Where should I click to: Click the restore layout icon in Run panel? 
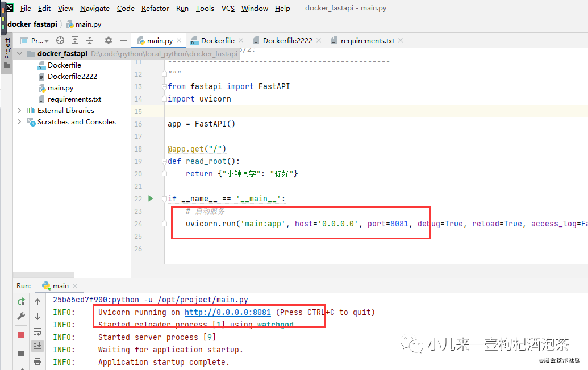point(21,354)
